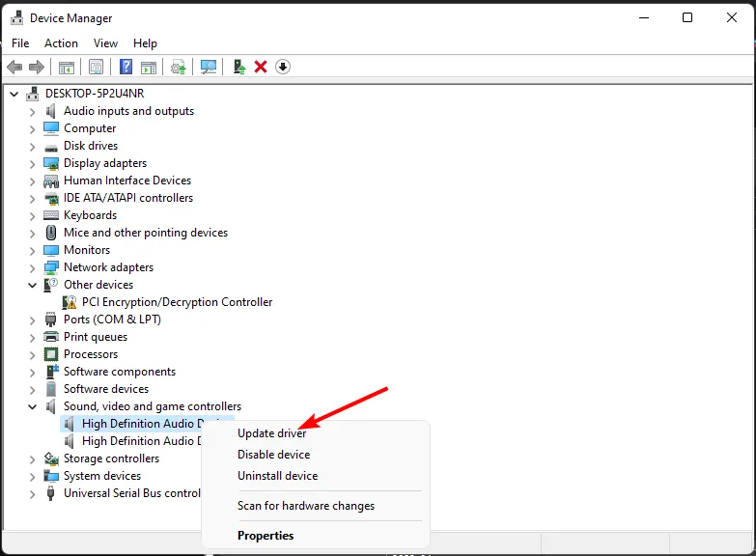Screen dimensions: 756x556
Task: Click the Print queues printer icon
Action: coord(51,337)
